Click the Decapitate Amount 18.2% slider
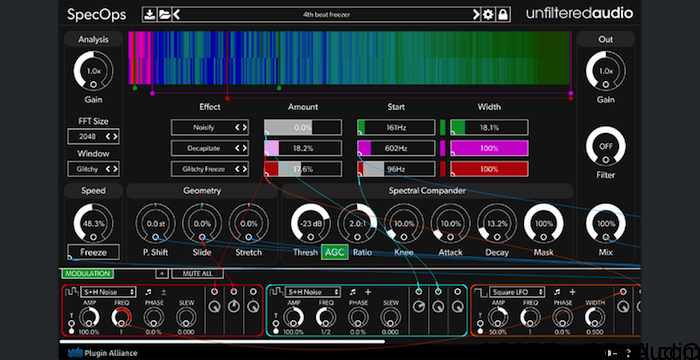 click(303, 148)
